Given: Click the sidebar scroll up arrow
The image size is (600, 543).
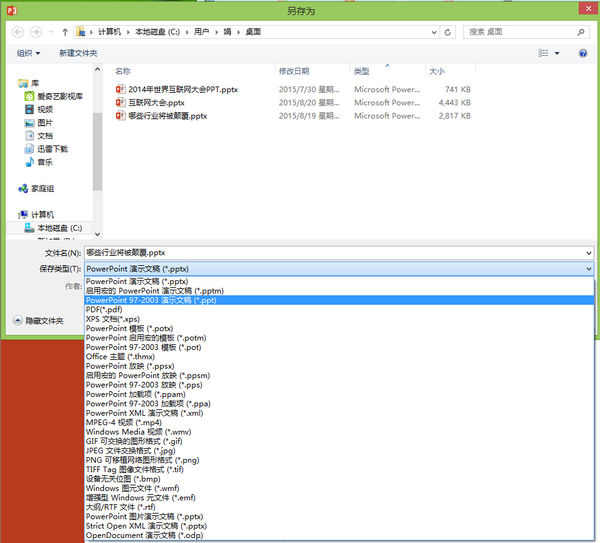Looking at the screenshot, I should (98, 69).
